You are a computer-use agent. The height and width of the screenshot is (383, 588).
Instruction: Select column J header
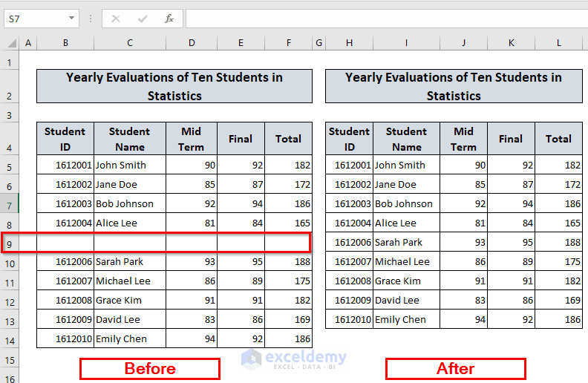coord(463,43)
